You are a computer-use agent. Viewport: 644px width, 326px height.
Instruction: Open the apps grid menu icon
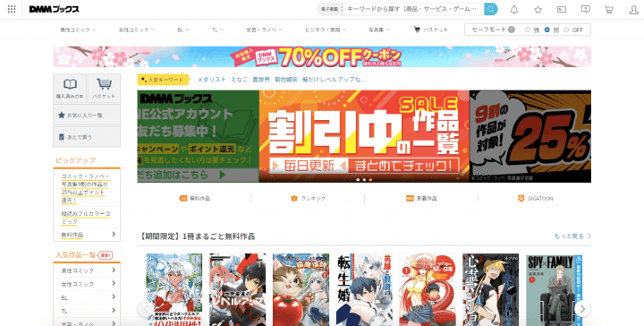click(12, 9)
